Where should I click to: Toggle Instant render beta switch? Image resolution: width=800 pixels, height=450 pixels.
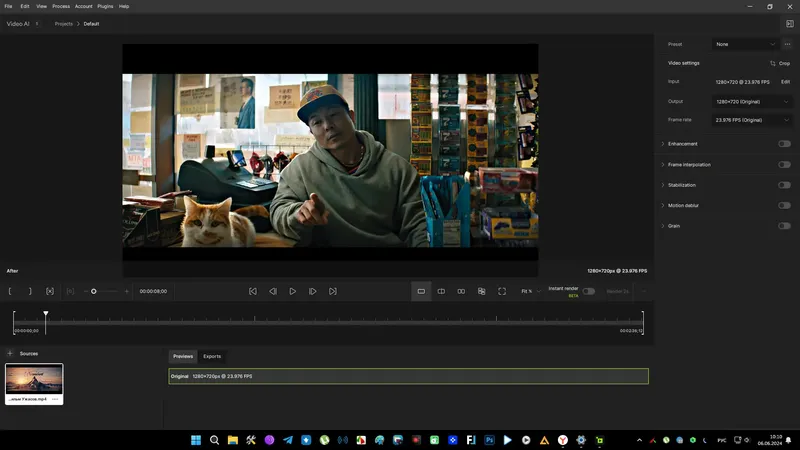pos(589,291)
